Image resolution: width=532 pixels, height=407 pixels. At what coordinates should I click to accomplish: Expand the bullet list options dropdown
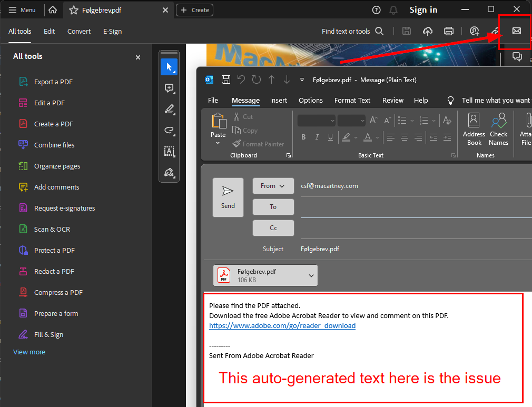[412, 121]
